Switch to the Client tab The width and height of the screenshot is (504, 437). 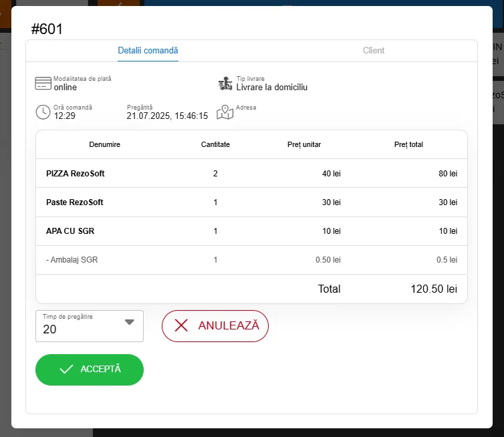(x=374, y=50)
